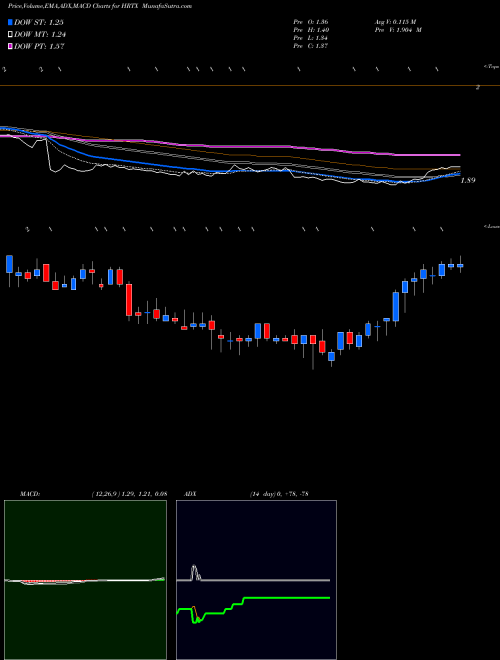Click the white DOW MT legend swatch
The height and width of the screenshot is (660, 500).
[11, 35]
